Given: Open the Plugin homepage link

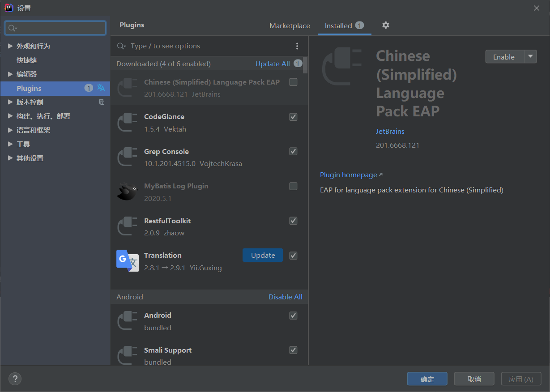Looking at the screenshot, I should click(x=351, y=175).
